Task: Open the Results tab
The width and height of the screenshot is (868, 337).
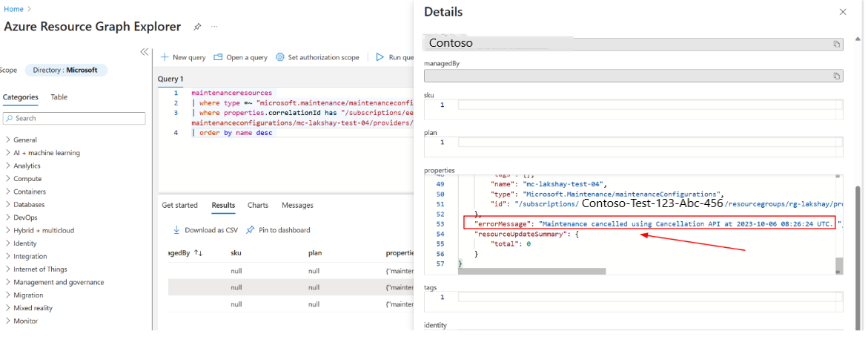Action: [x=223, y=205]
